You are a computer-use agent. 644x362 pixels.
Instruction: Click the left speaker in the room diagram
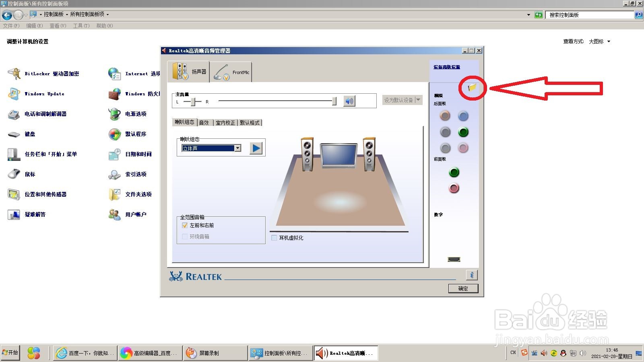307,154
